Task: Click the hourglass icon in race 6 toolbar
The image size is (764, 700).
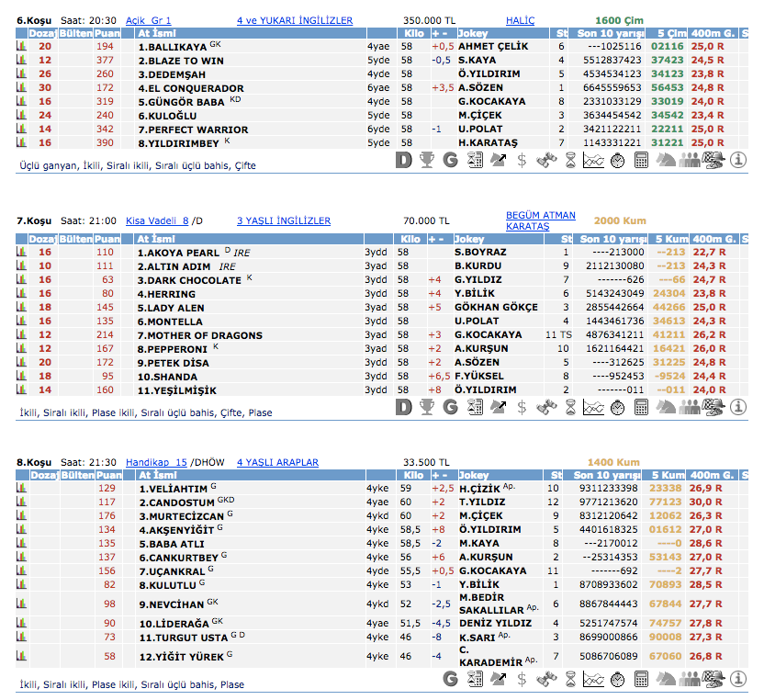Action: pos(570,160)
